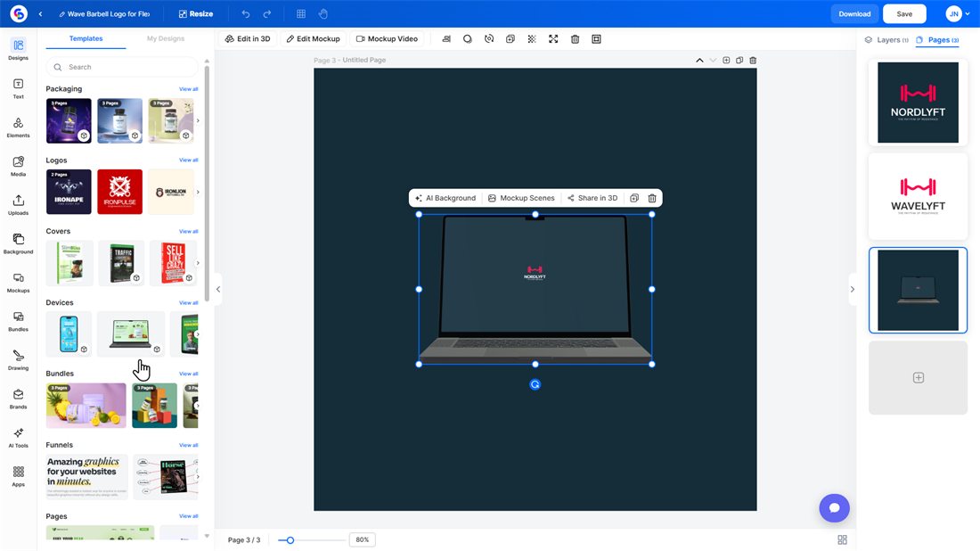This screenshot has width=980, height=551.
Task: Open the Pages tab
Action: click(937, 39)
